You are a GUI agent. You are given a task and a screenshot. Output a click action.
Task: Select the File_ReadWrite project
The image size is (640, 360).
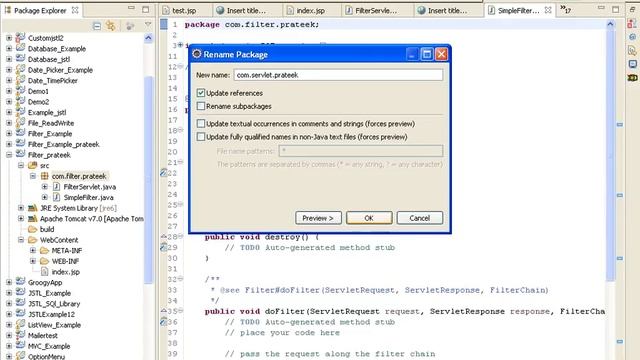[51, 123]
